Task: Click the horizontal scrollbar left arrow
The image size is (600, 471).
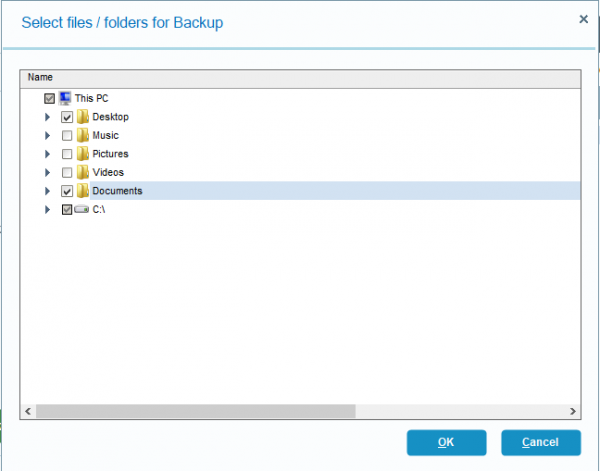Action: click(x=28, y=411)
